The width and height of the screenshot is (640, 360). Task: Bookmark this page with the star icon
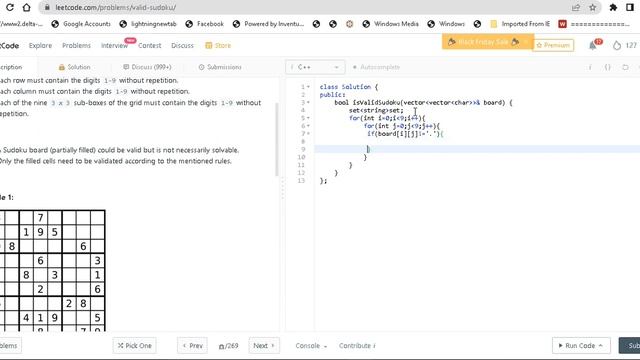click(593, 7)
